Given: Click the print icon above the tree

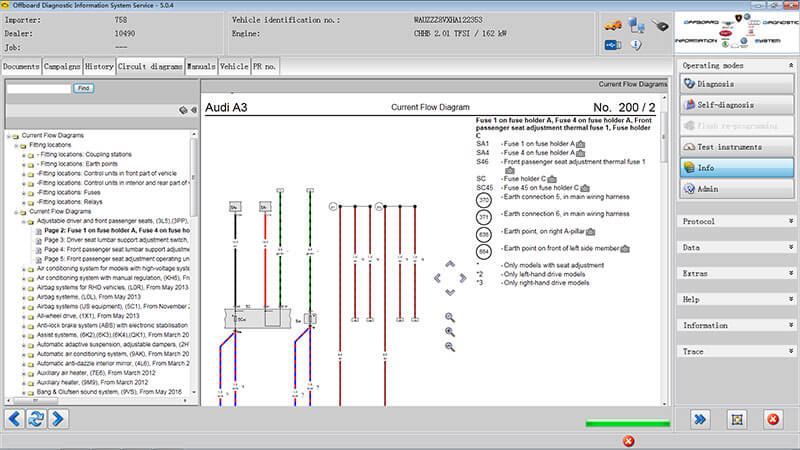Looking at the screenshot, I should click(183, 110).
